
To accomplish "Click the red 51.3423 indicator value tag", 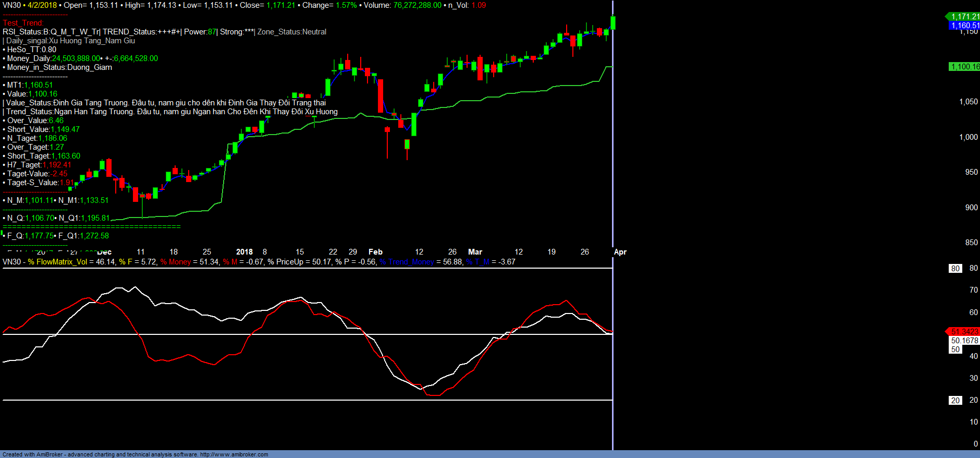I will (964, 332).
